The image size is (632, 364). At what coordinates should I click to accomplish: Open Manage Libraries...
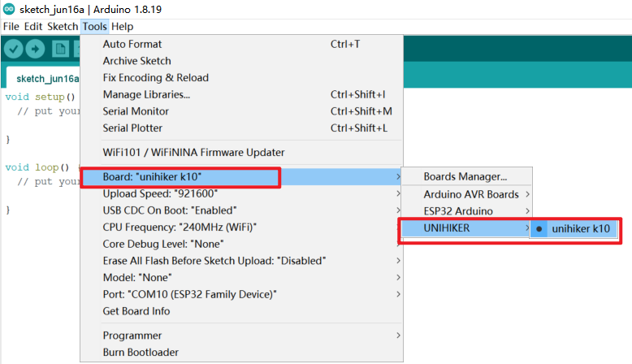[241, 94]
